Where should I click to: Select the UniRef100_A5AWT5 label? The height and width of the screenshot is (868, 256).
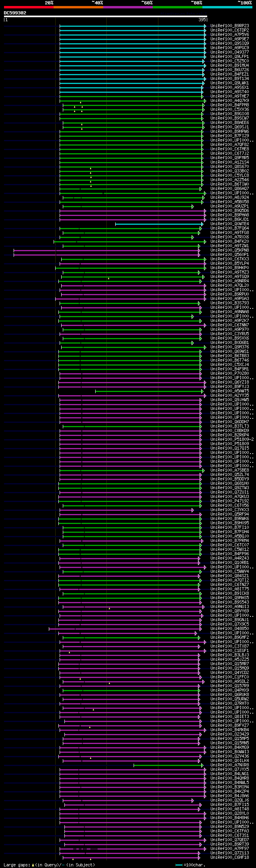[x=230, y=391]
